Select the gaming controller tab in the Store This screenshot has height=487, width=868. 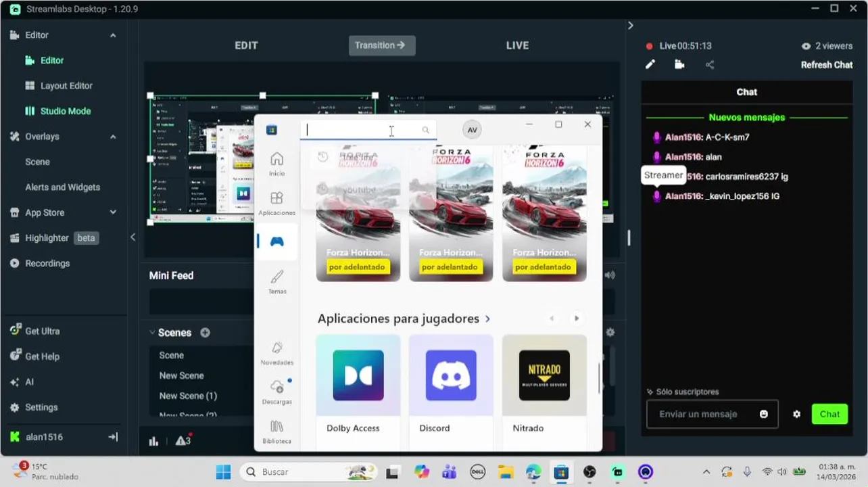pyautogui.click(x=277, y=241)
